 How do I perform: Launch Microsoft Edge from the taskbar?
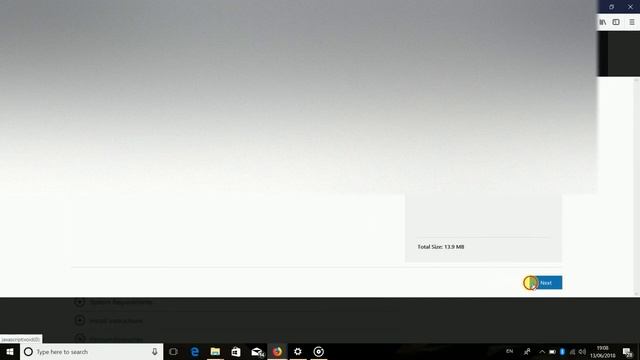click(195, 351)
